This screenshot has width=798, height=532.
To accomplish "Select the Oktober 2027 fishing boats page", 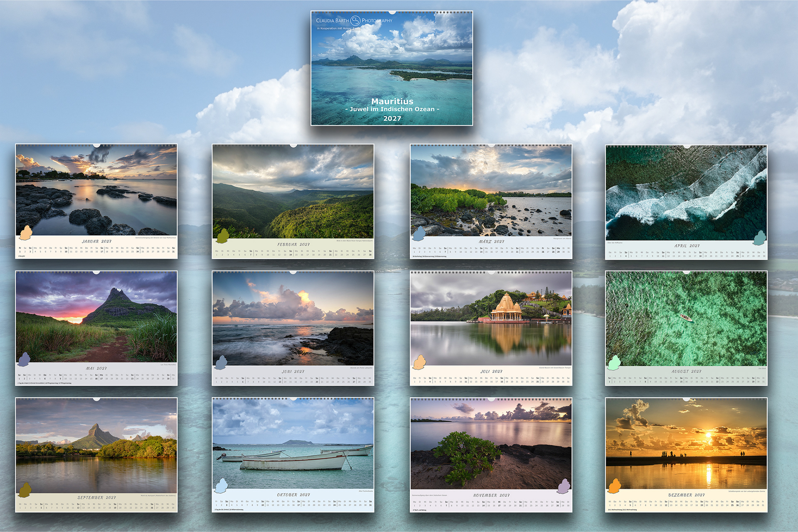I will point(293,455).
